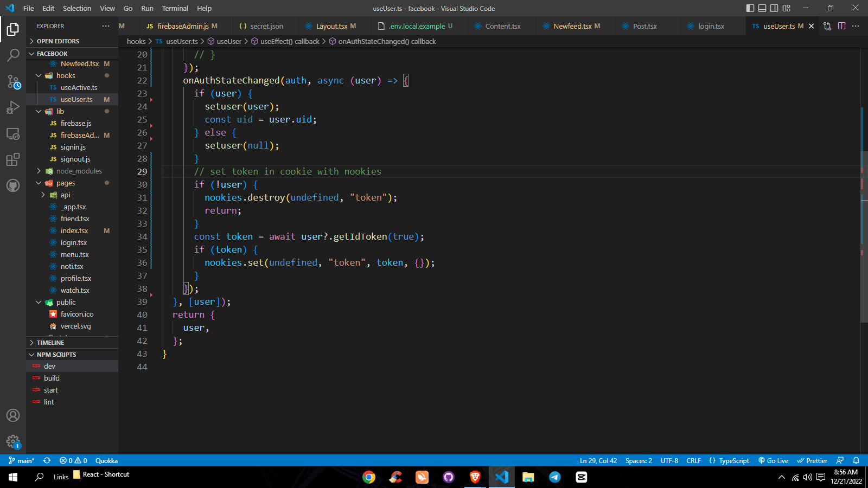
Task: Open Manage settings gear
Action: point(13,441)
